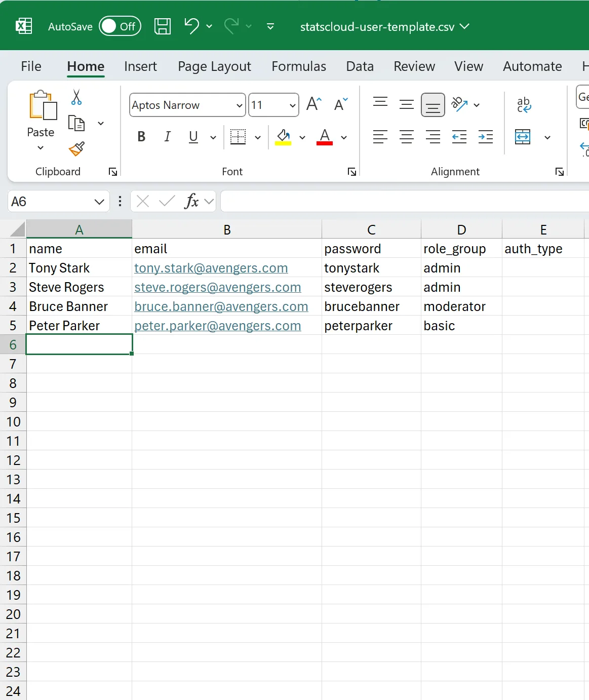
Task: Open the tony.stark@avengers.com link
Action: click(211, 268)
